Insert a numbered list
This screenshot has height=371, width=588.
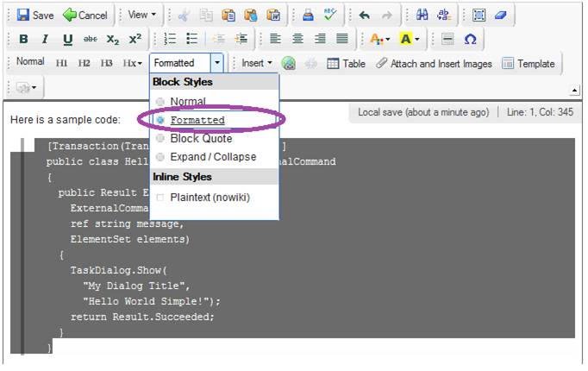tap(170, 39)
